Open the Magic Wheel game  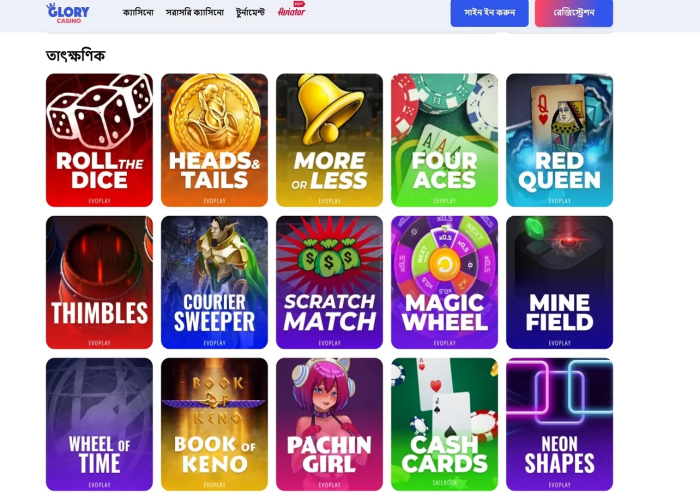click(x=445, y=282)
